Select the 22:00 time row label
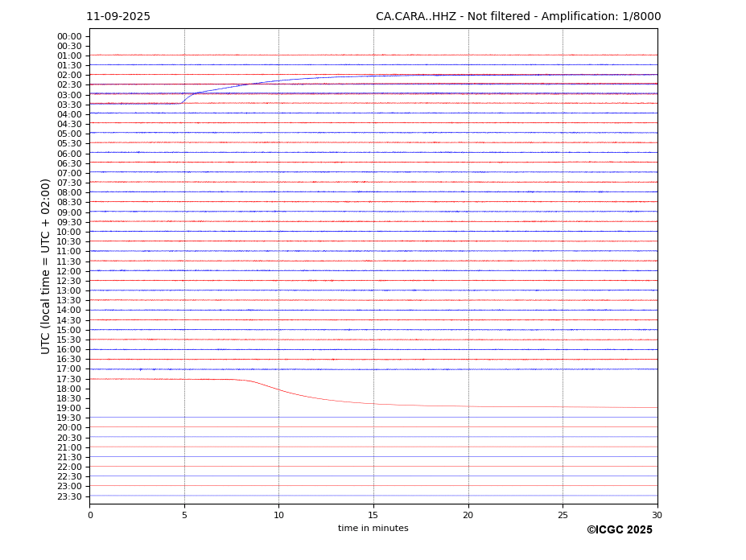Viewport: 746px width, 560px height. pyautogui.click(x=69, y=467)
